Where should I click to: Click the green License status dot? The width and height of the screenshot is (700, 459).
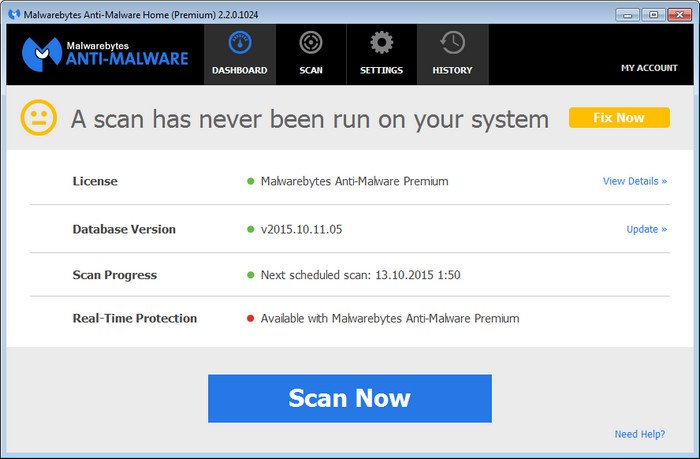(x=250, y=181)
